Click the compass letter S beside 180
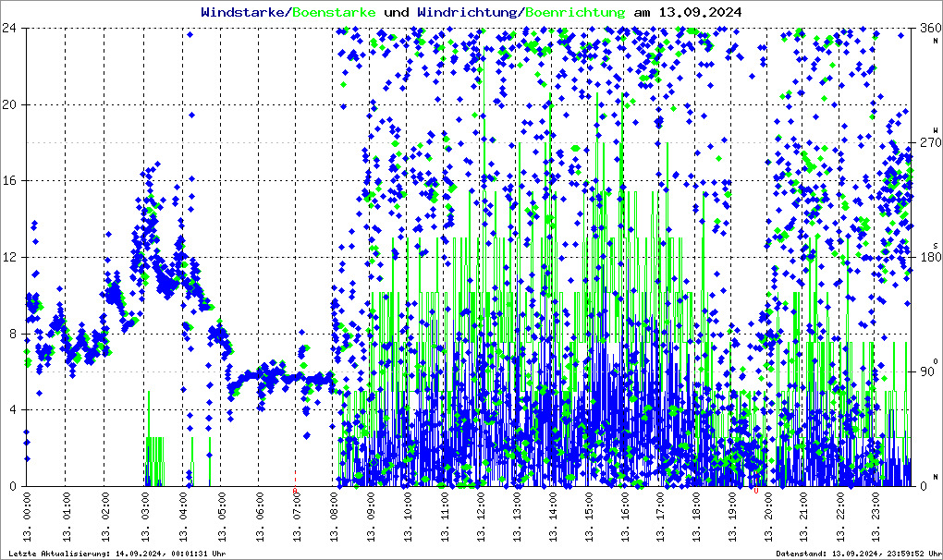943x560 pixels. 936,245
